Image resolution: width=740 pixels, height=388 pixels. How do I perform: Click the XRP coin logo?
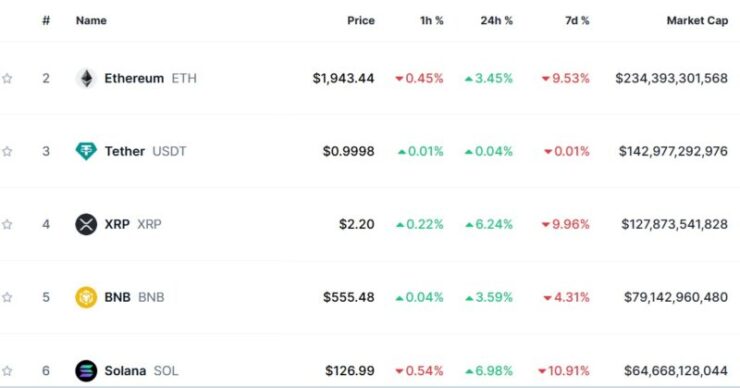[x=86, y=224]
